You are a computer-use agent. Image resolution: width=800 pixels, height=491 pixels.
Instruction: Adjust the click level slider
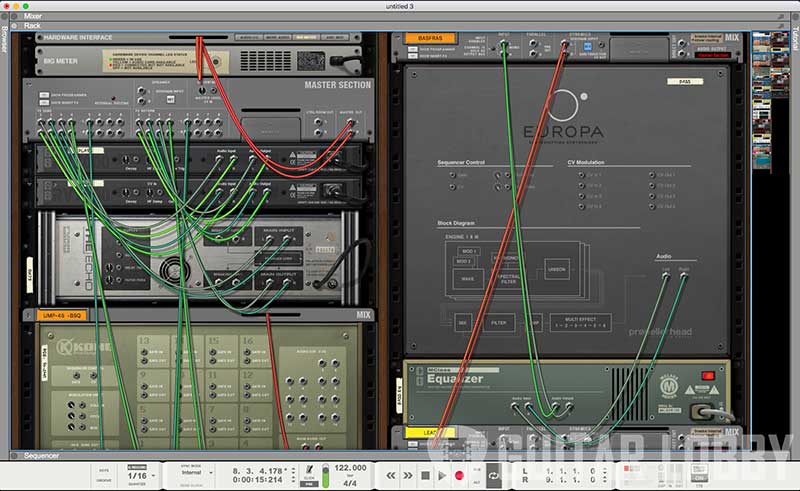[x=326, y=476]
